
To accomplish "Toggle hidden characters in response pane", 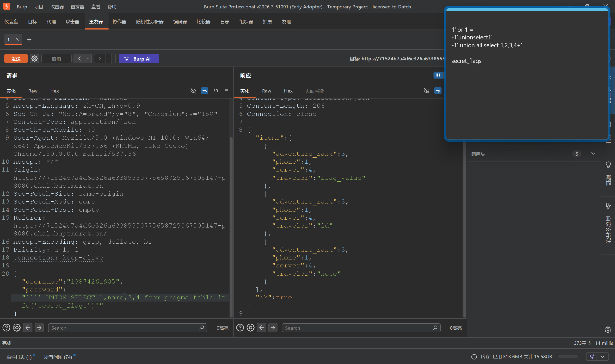I will [426, 91].
